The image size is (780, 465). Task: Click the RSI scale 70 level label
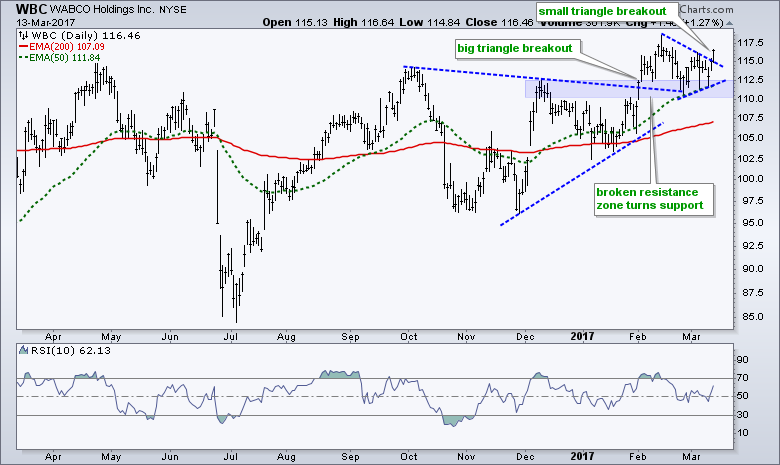(x=742, y=378)
